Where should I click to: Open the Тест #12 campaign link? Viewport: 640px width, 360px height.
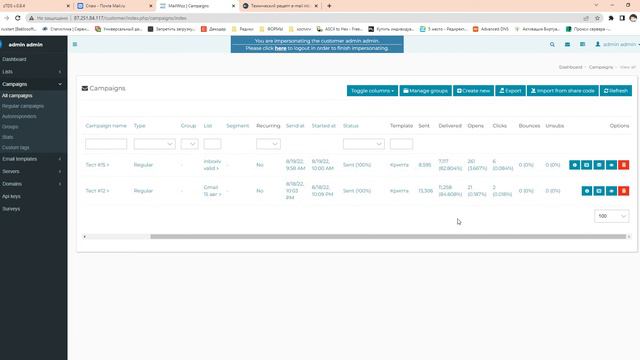pos(97,191)
